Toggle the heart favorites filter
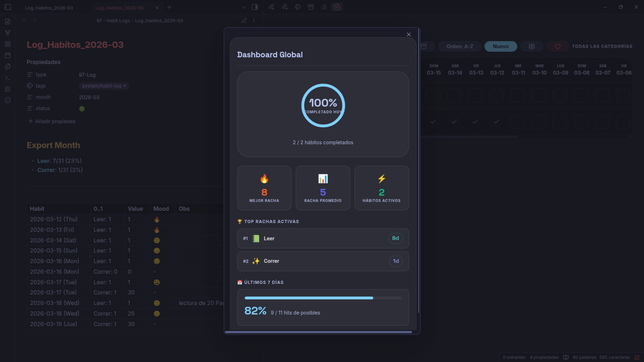The height and width of the screenshot is (362, 644). 557,47
